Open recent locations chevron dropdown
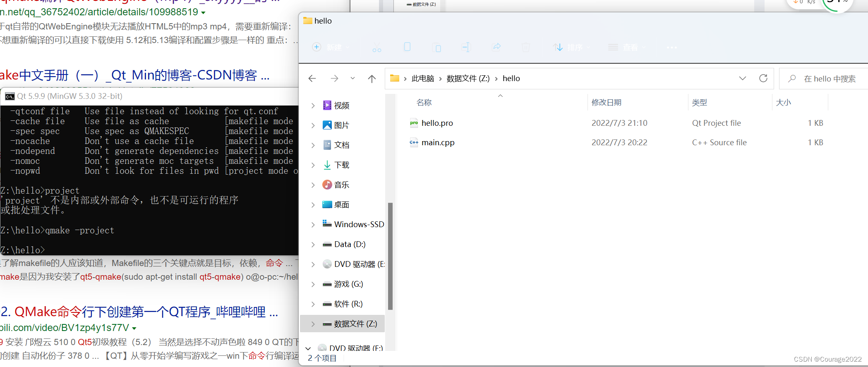Image resolution: width=868 pixels, height=367 pixels. [x=352, y=78]
